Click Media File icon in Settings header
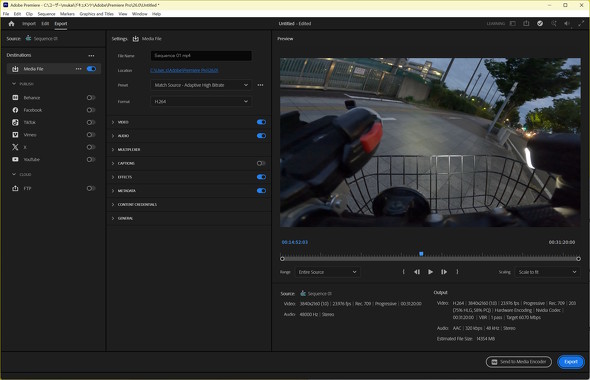This screenshot has height=380, width=590. [x=136, y=39]
